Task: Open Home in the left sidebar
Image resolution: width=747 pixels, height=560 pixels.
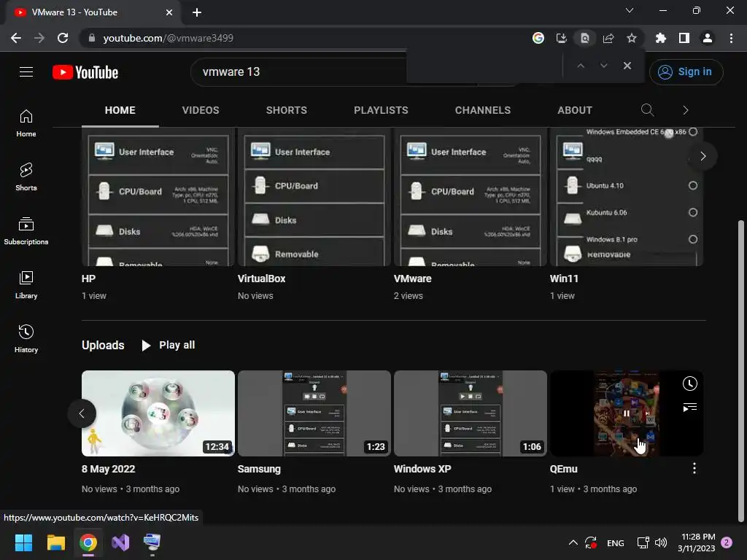Action: [26, 123]
